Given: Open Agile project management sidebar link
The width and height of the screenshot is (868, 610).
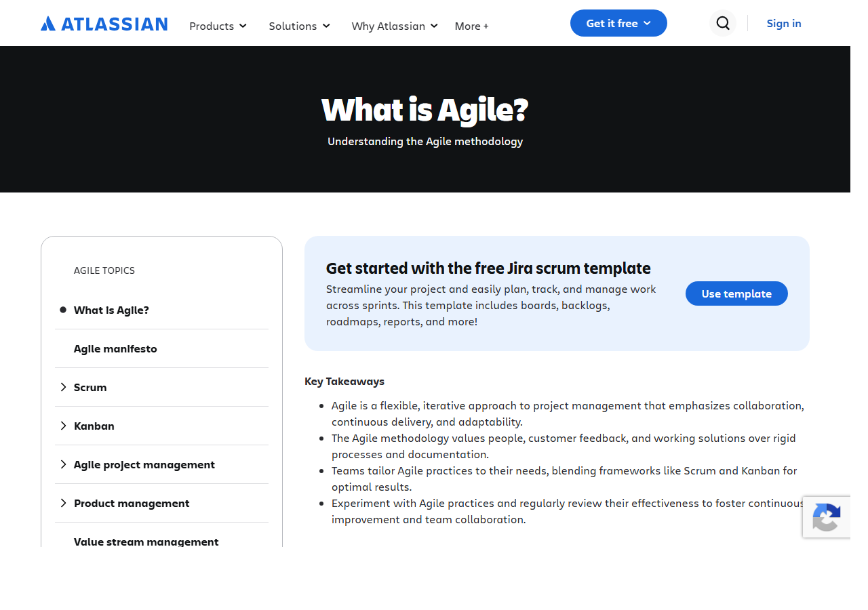Looking at the screenshot, I should 144,464.
